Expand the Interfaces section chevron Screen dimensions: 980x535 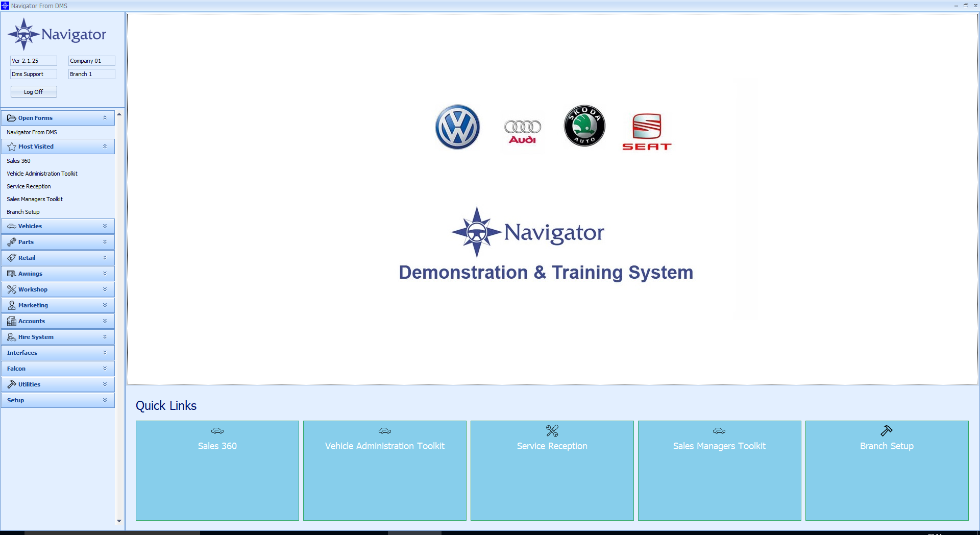pyautogui.click(x=105, y=353)
